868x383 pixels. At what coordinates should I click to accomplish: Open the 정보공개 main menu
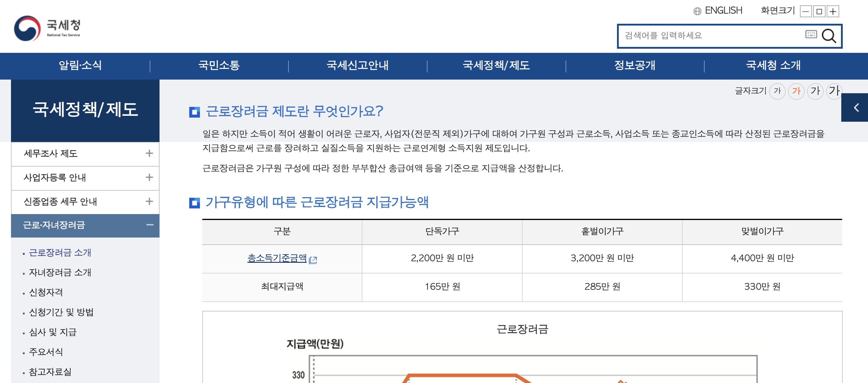click(x=635, y=65)
